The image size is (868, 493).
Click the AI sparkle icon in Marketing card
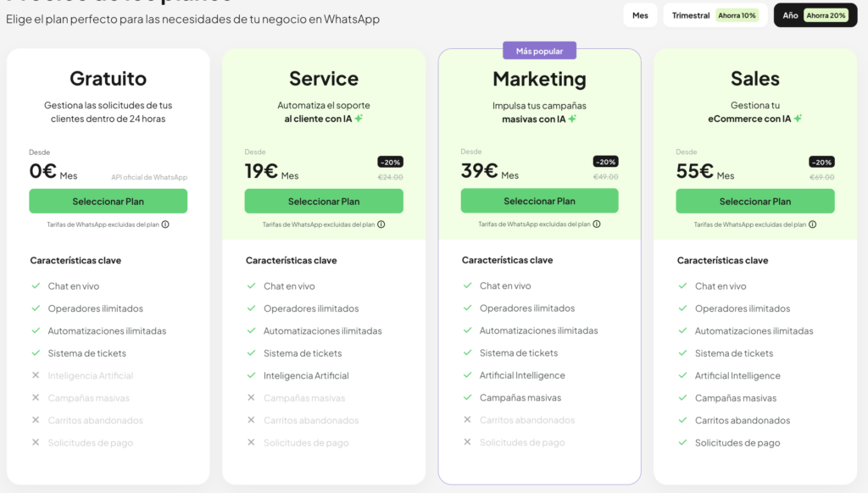572,119
